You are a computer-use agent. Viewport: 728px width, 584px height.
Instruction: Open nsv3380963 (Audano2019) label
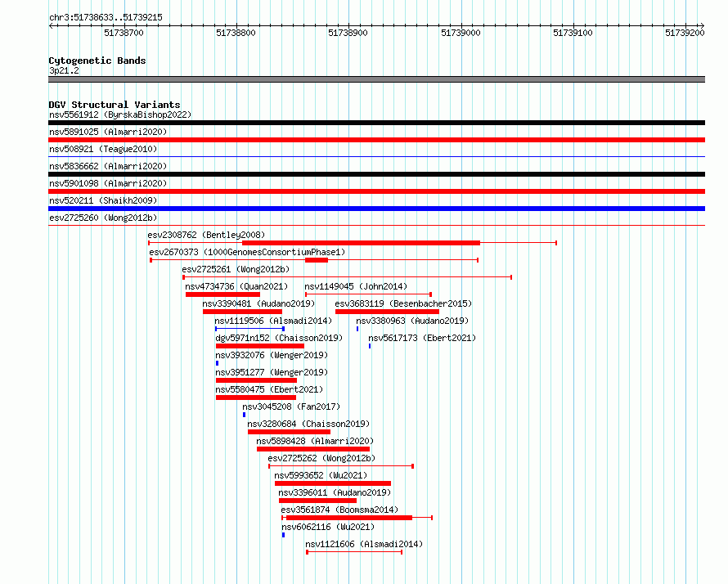coord(412,321)
